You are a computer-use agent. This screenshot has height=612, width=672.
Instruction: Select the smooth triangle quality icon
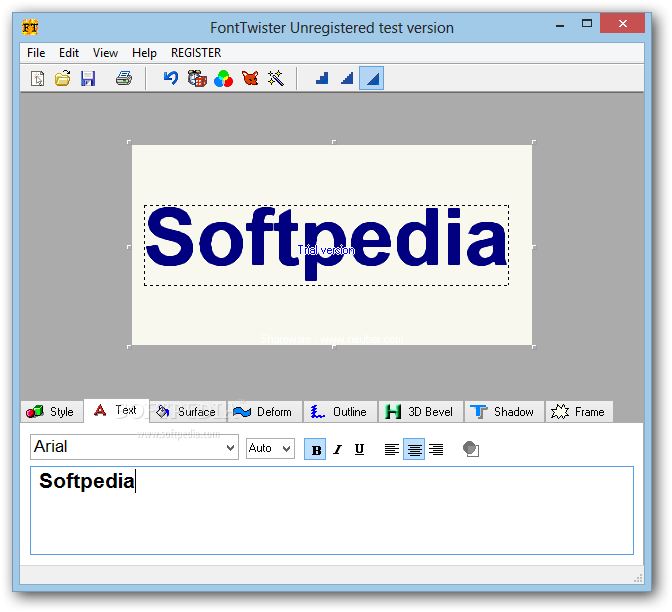[x=372, y=78]
